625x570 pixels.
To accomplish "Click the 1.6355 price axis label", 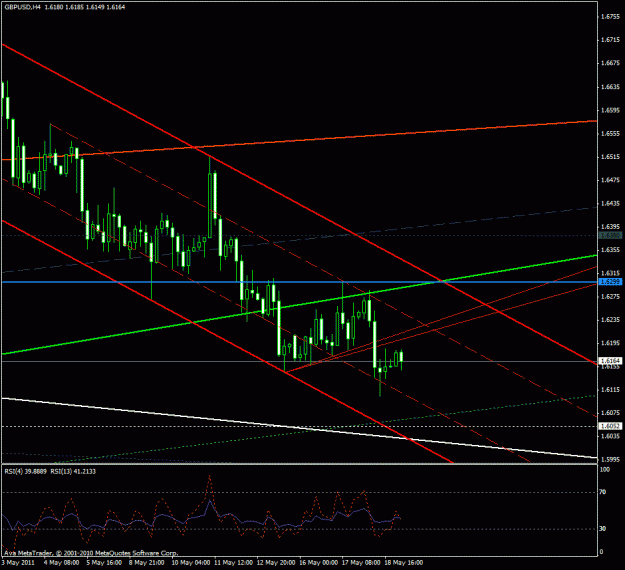I will [610, 250].
